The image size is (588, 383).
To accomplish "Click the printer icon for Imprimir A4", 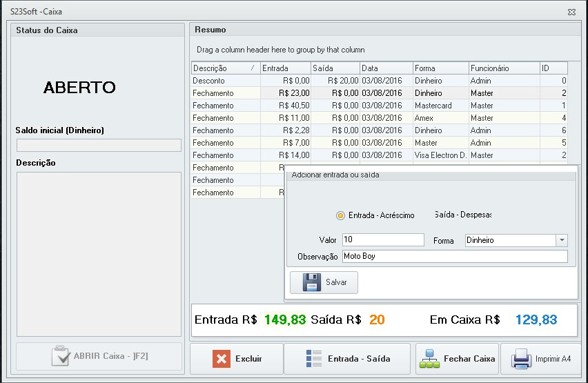I will coord(521,359).
